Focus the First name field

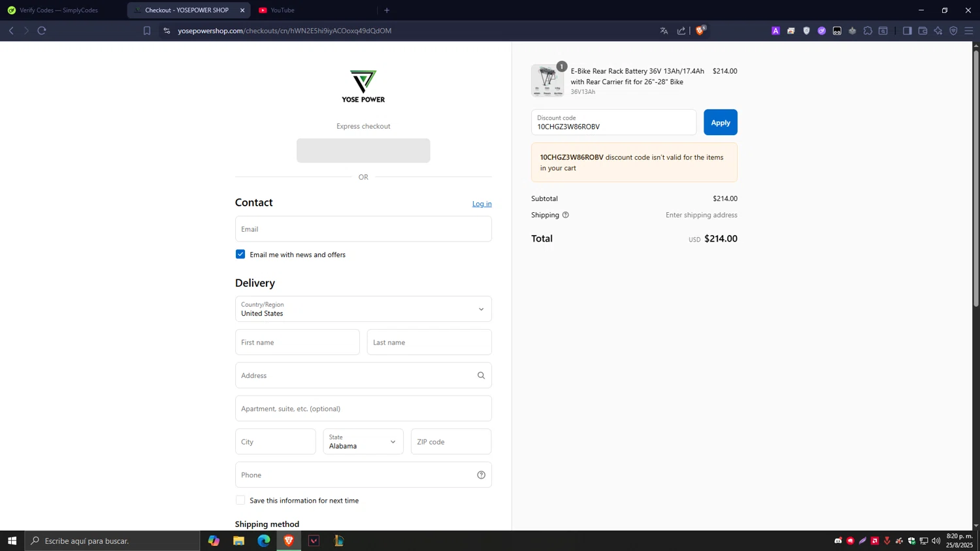pyautogui.click(x=297, y=342)
